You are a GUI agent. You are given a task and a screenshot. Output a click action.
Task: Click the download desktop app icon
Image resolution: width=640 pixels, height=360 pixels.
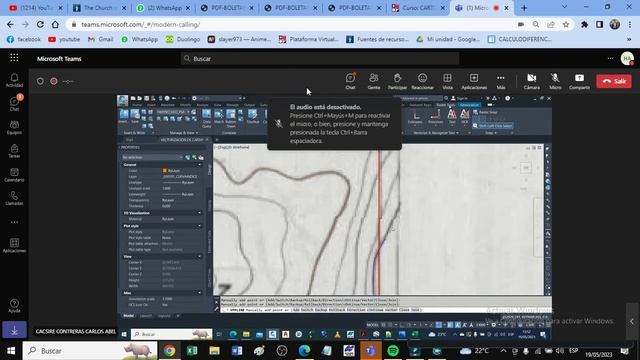point(14,330)
